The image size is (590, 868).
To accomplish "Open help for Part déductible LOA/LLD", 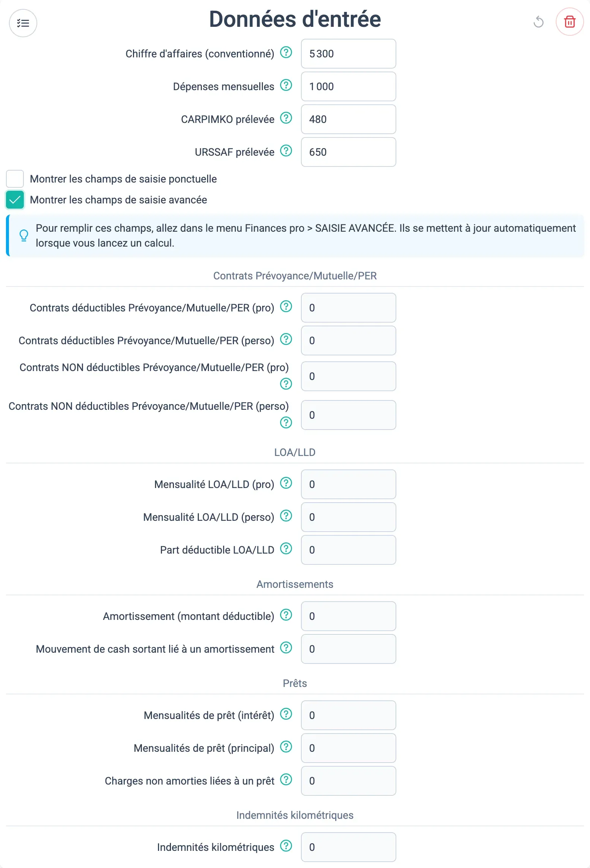I will point(286,549).
